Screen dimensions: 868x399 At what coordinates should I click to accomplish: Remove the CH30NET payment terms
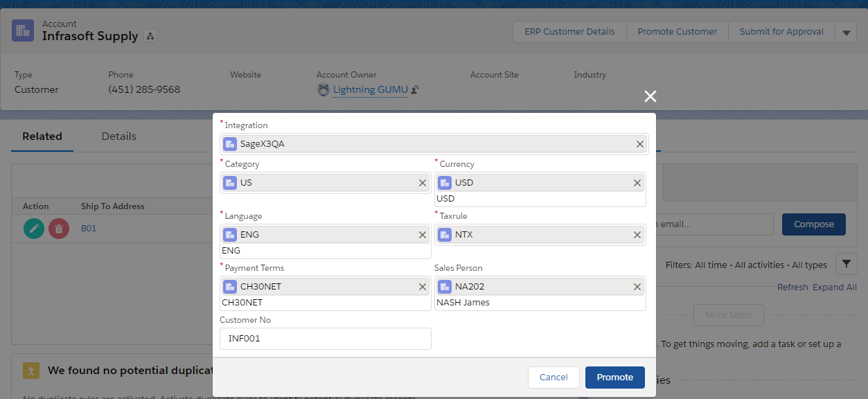(x=423, y=287)
